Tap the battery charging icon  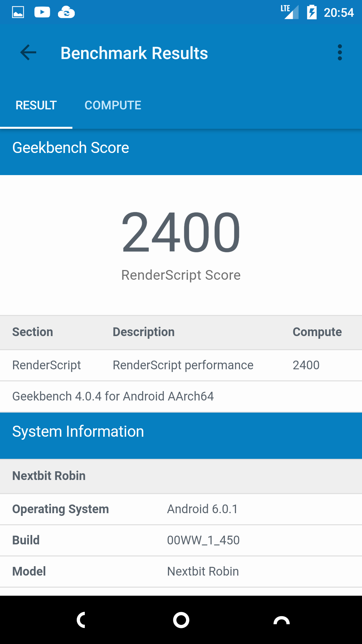(312, 12)
